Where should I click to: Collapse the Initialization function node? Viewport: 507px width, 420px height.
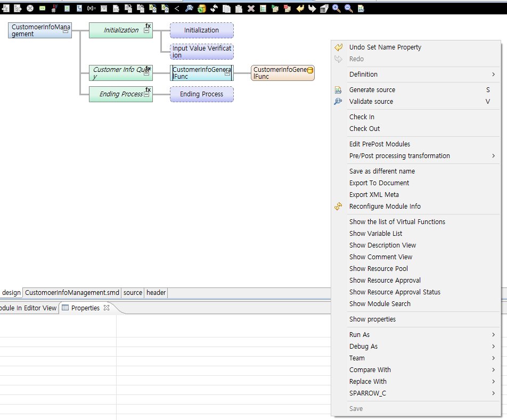146,31
